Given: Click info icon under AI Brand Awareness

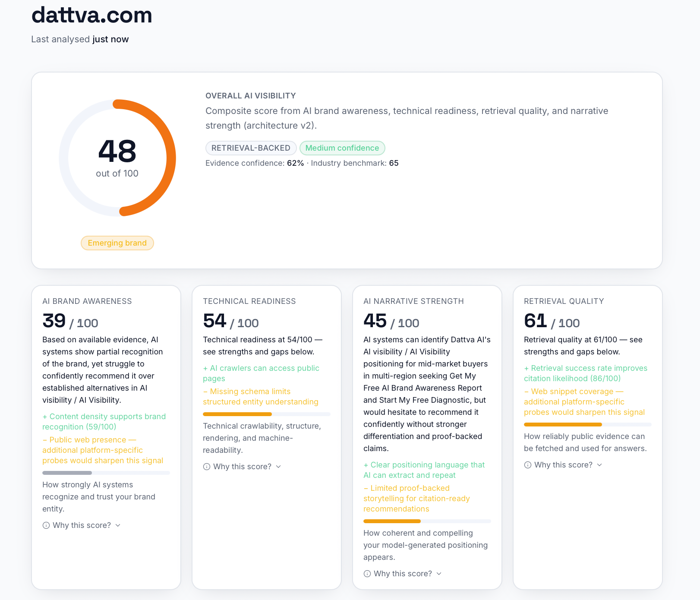Looking at the screenshot, I should (x=46, y=525).
